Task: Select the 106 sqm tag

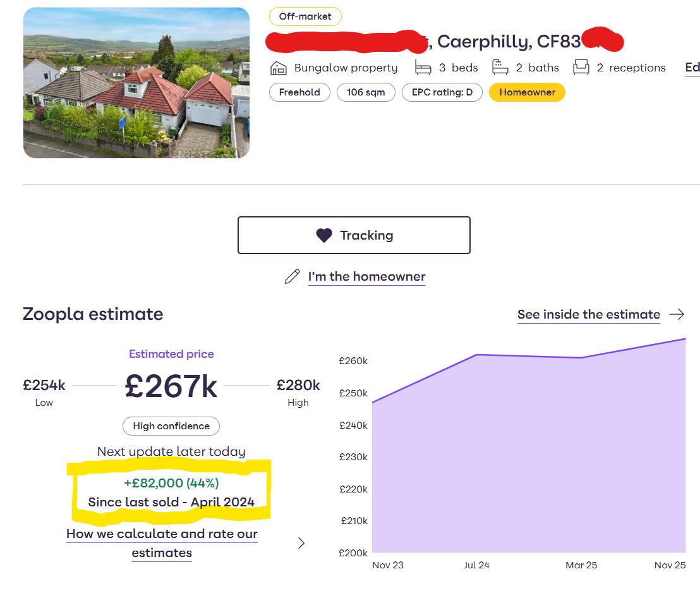Action: (x=366, y=92)
